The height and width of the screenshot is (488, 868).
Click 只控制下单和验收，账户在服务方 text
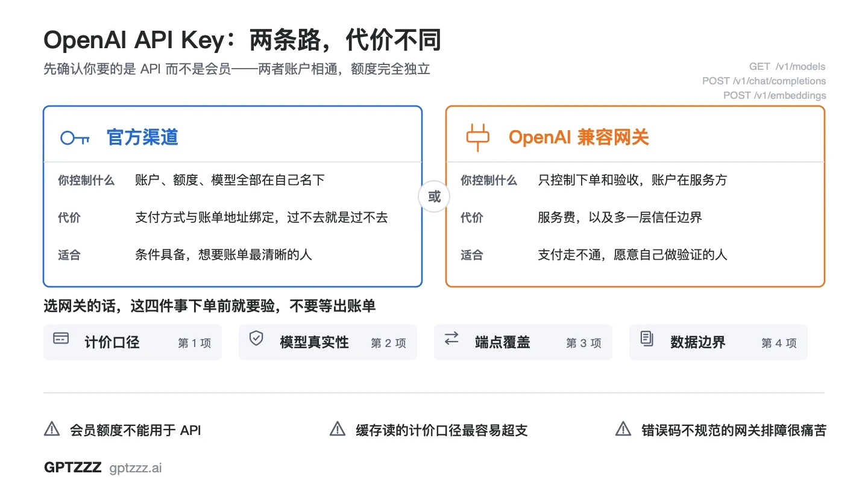(632, 180)
